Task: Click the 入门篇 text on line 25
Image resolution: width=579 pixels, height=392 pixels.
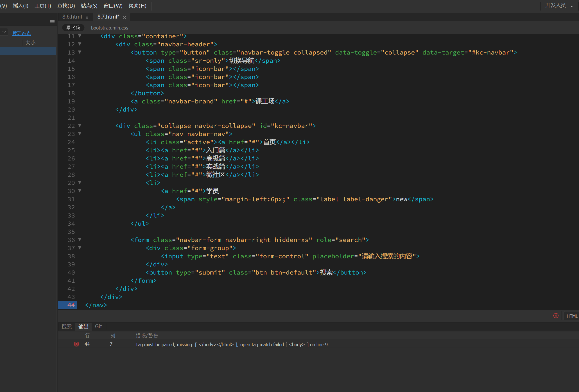Action: point(216,150)
